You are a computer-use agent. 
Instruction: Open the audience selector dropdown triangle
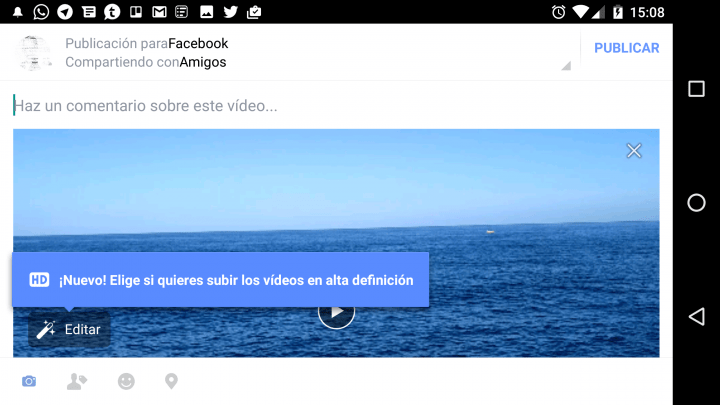566,66
